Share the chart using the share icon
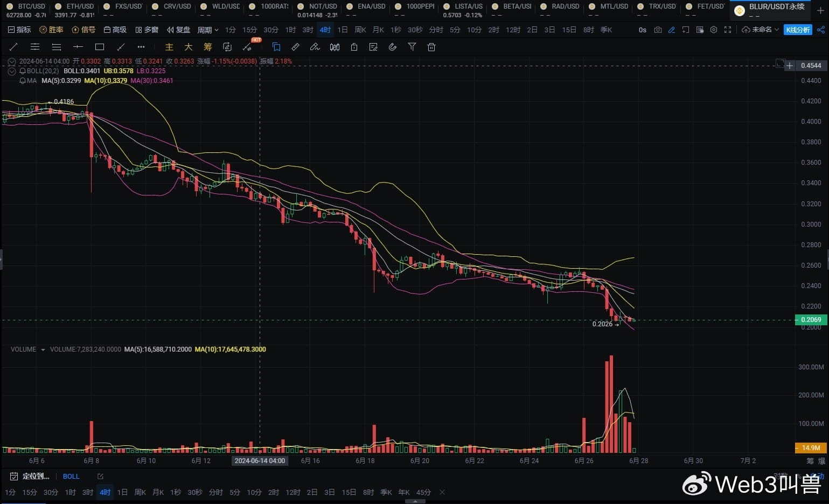829x504 pixels. click(821, 30)
